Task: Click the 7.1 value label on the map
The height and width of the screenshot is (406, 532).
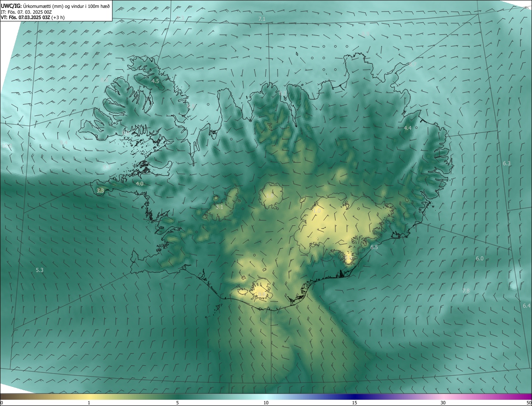Action: point(262,19)
